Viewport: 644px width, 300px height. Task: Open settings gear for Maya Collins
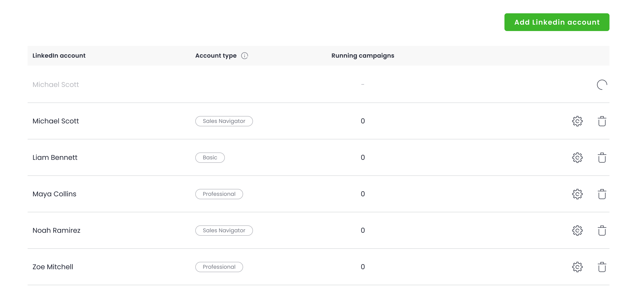tap(577, 194)
